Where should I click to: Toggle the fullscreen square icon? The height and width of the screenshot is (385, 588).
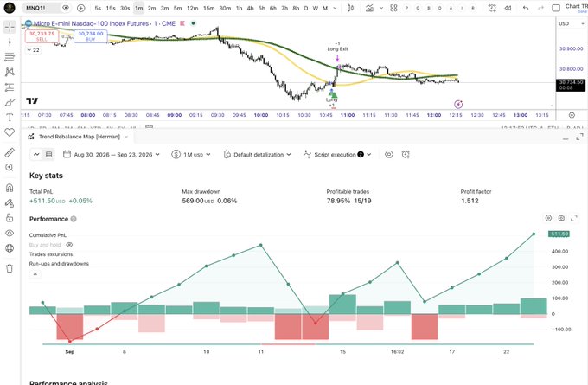pos(556,8)
